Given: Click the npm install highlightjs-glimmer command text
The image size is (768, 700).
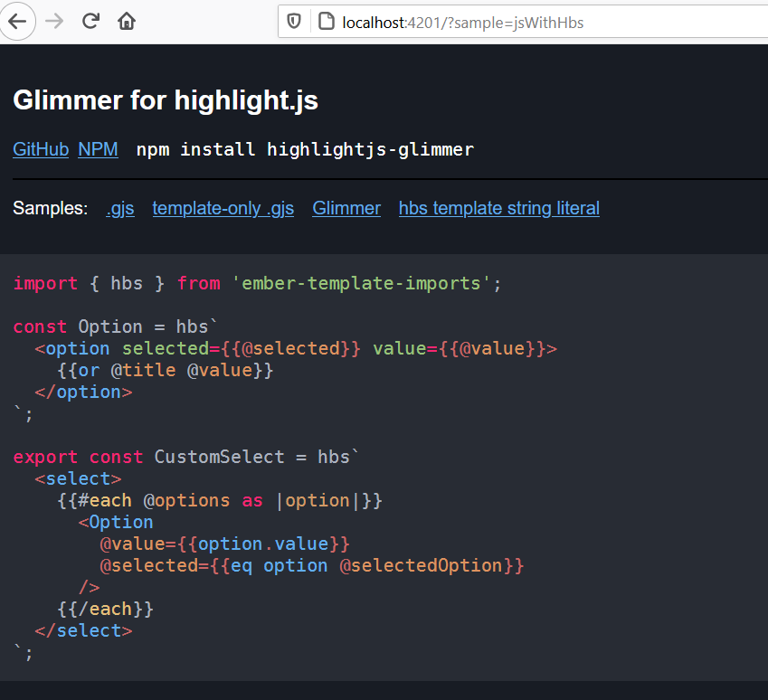Looking at the screenshot, I should point(305,149).
